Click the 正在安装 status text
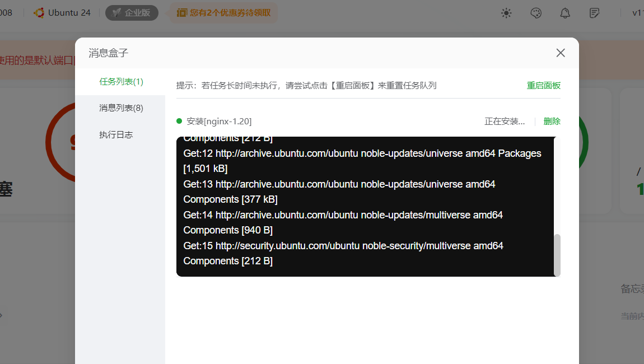 tap(503, 121)
